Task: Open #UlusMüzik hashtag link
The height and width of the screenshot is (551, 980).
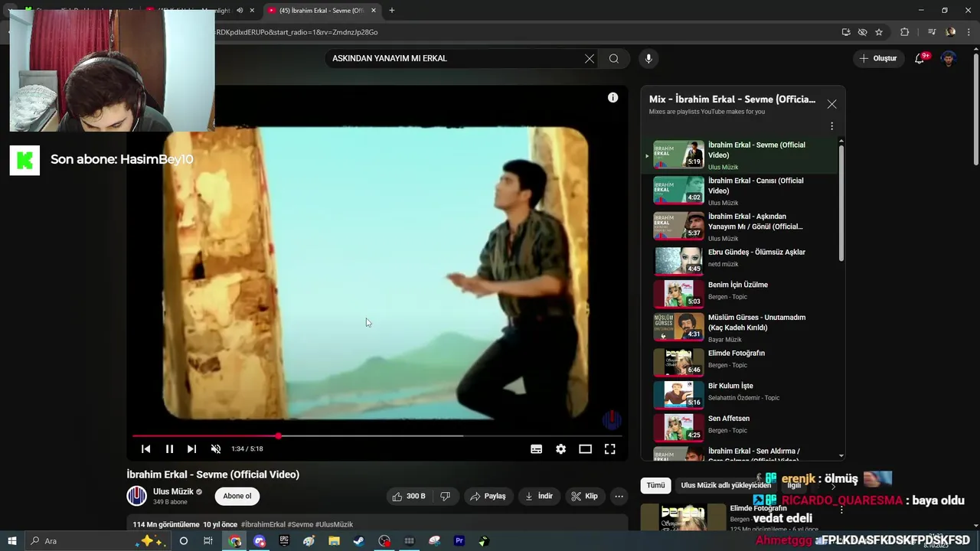Action: tap(334, 524)
